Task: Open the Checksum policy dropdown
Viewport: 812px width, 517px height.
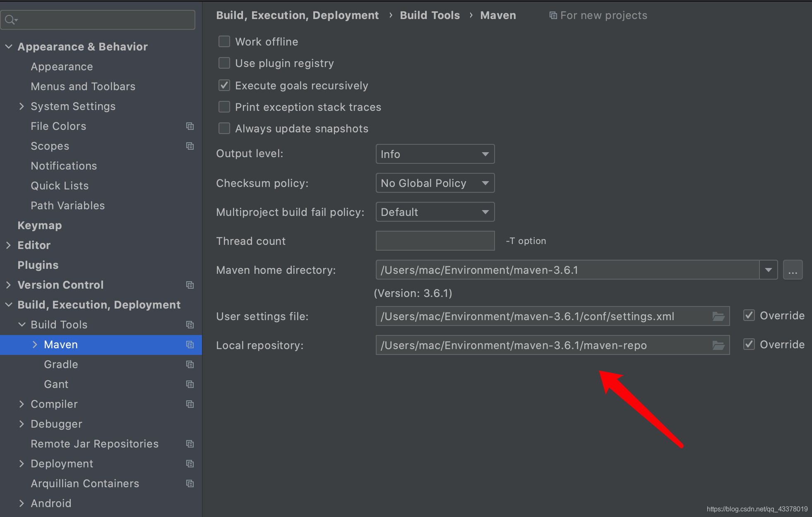Action: 435,183
